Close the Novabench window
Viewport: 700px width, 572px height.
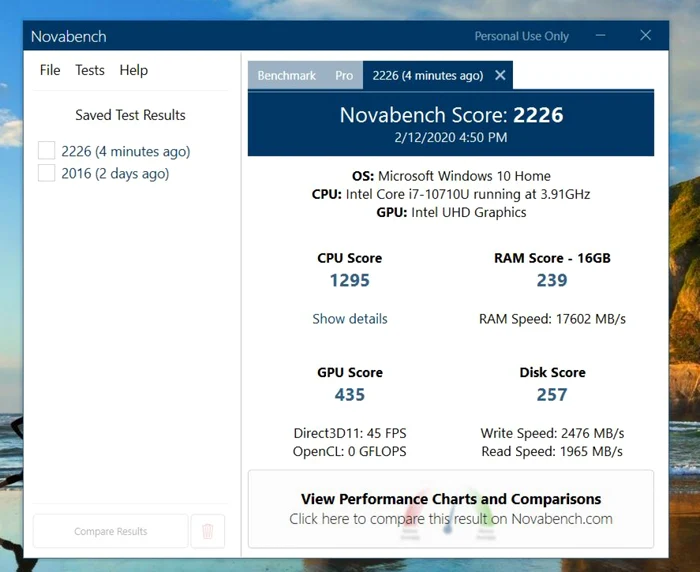(646, 35)
